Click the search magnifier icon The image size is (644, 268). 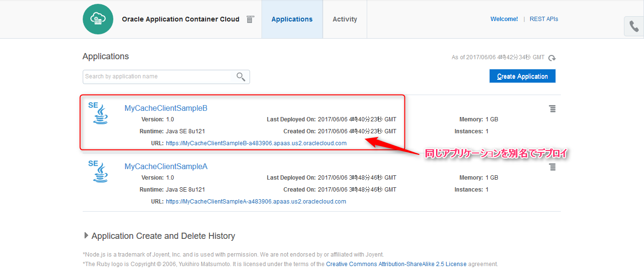pos(241,76)
